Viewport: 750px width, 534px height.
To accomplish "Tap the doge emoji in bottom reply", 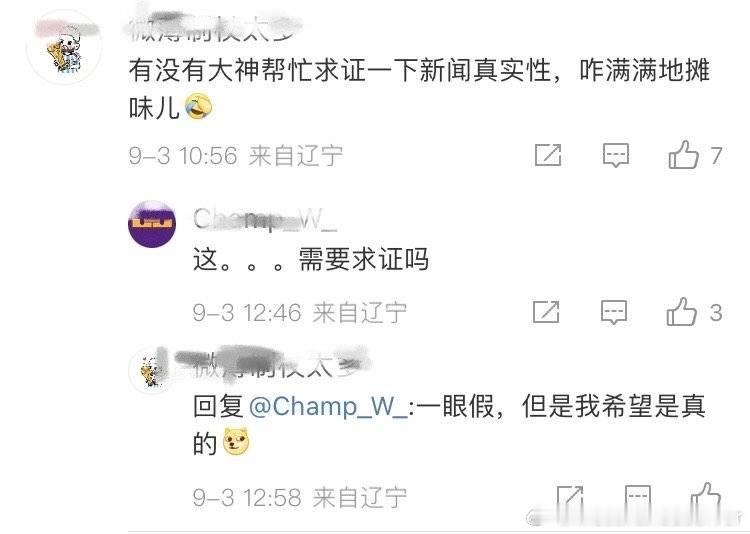I will (x=236, y=441).
